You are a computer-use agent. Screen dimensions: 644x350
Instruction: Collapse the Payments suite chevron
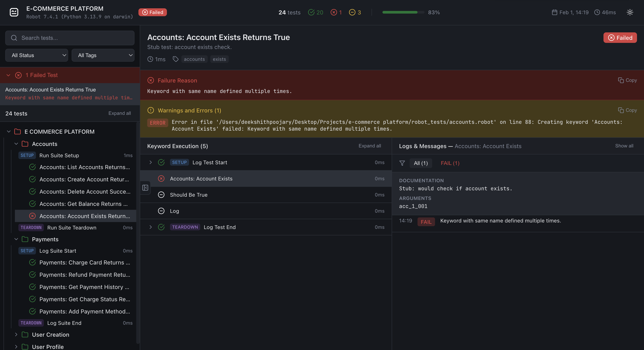click(16, 239)
